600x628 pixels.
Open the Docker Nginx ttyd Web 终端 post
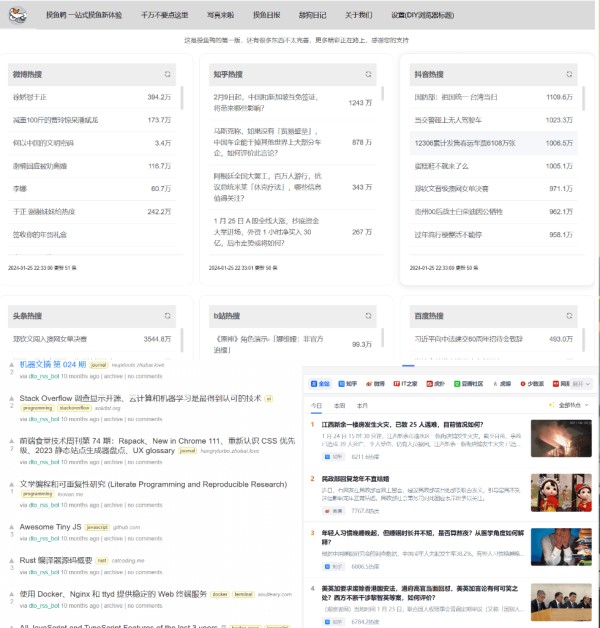tap(113, 594)
